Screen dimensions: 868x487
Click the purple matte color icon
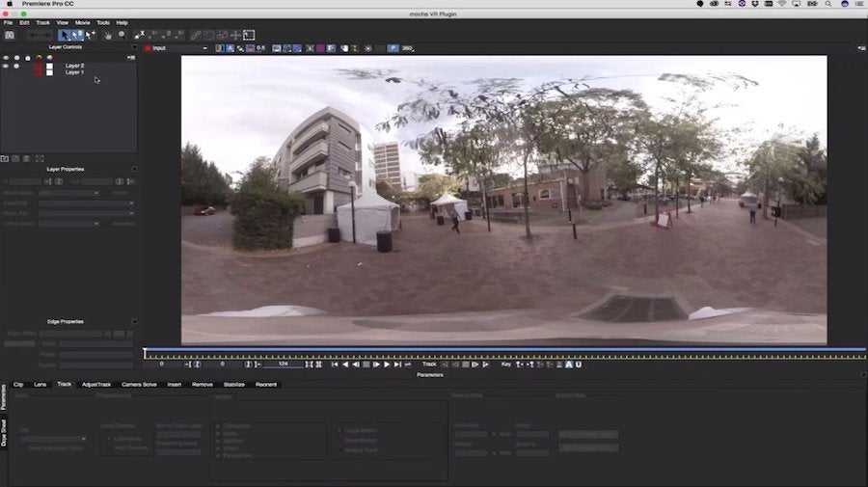point(320,48)
